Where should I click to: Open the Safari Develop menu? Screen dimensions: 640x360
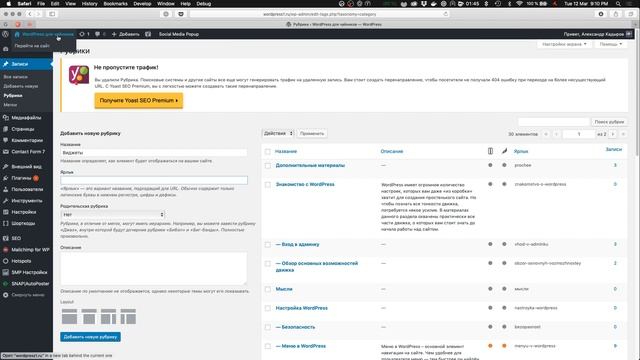click(x=142, y=4)
